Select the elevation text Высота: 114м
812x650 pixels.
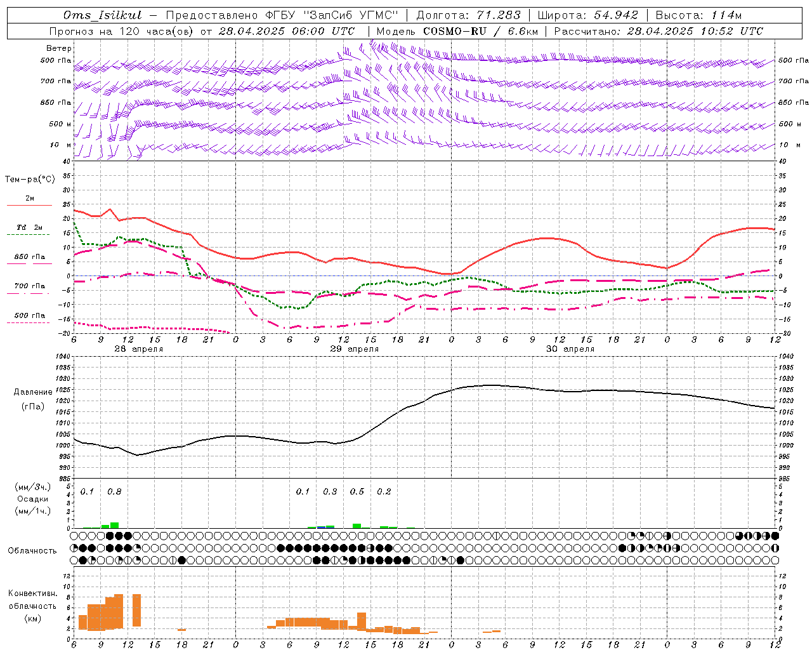(698, 15)
